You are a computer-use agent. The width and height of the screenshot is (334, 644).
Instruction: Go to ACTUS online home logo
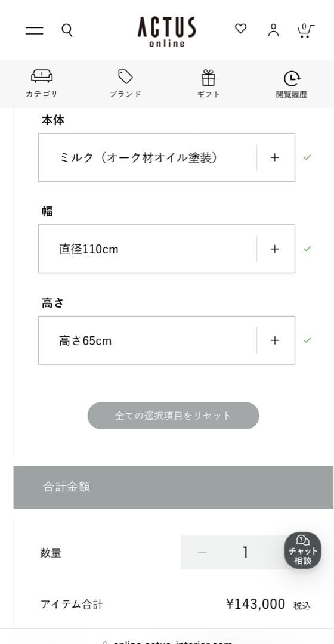[166, 32]
